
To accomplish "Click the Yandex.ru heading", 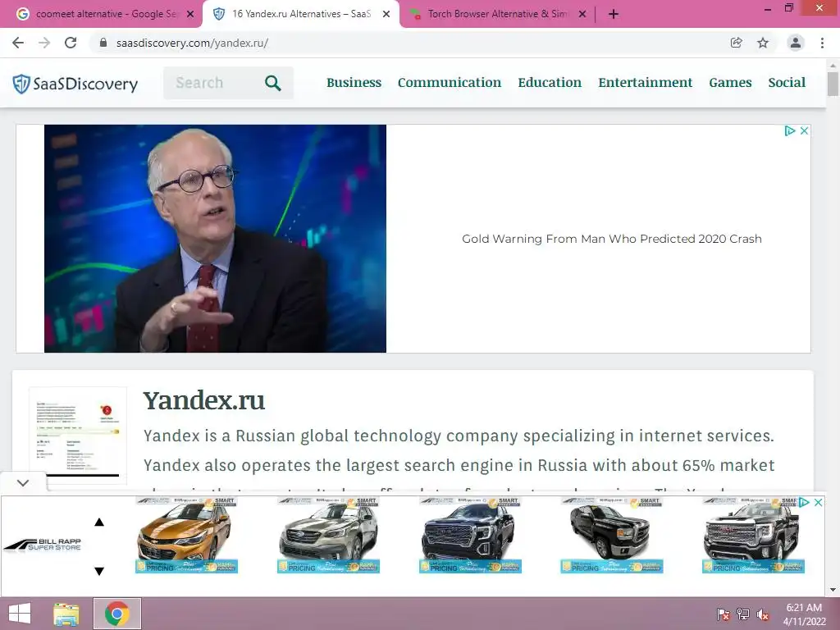I will pyautogui.click(x=204, y=400).
